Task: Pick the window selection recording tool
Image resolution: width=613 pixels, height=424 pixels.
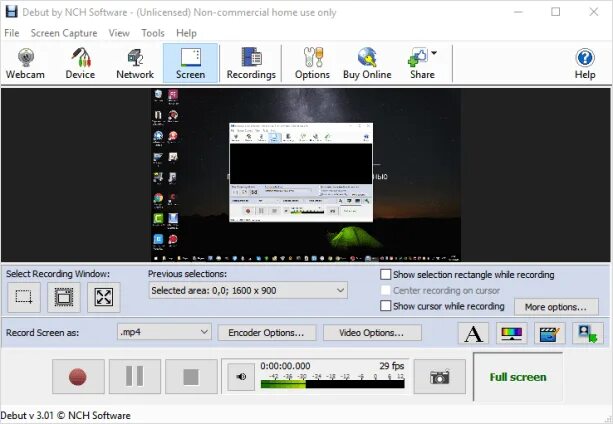Action: (x=64, y=297)
